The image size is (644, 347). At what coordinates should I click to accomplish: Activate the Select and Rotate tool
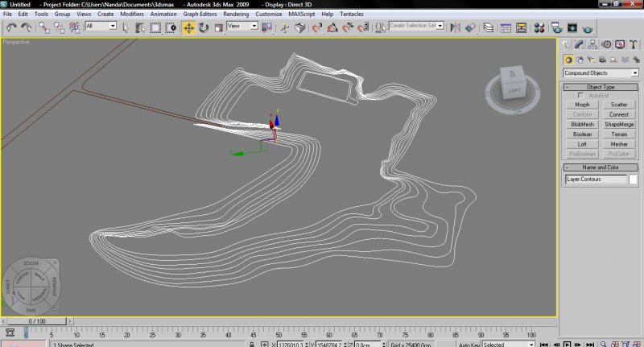coord(203,27)
